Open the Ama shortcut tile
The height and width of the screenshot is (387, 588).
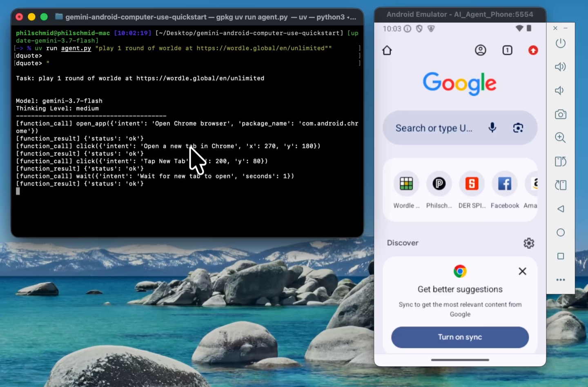point(531,190)
